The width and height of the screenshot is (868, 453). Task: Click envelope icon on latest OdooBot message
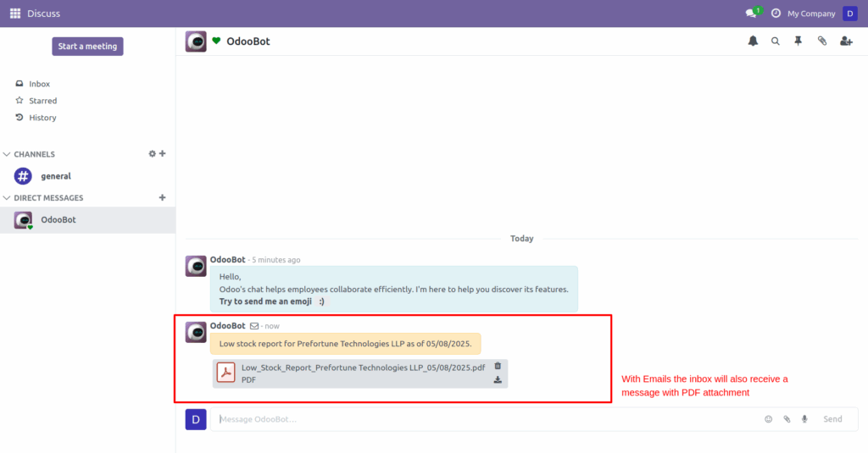coord(254,326)
